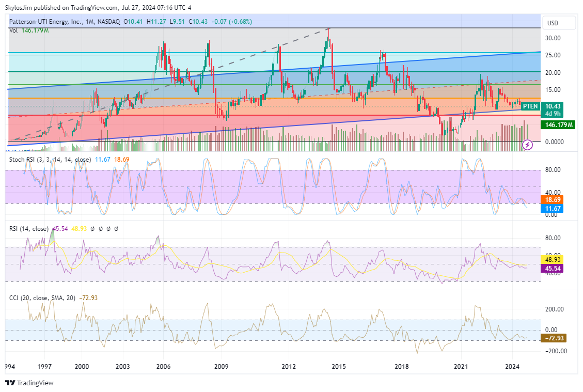Click the brown -72.93 CCI label

click(554, 338)
